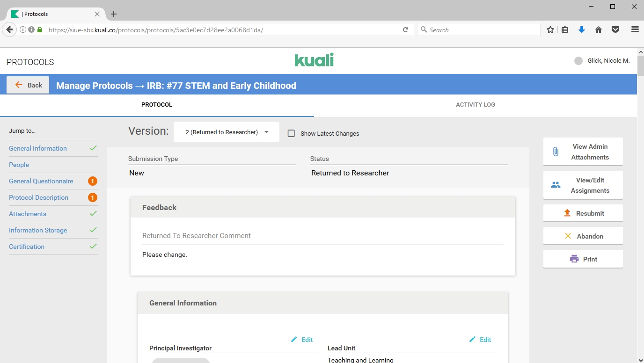
Task: Select the Protocol tab
Action: click(157, 105)
